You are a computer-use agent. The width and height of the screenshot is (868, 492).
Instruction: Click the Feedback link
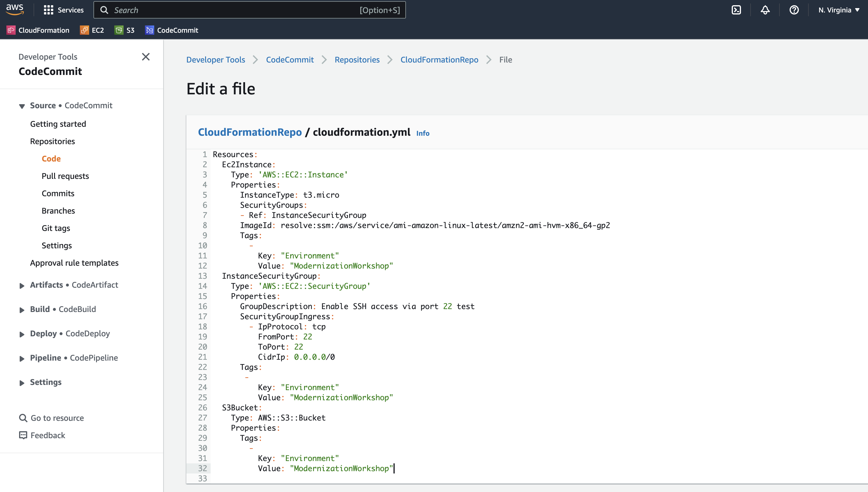pyautogui.click(x=48, y=435)
